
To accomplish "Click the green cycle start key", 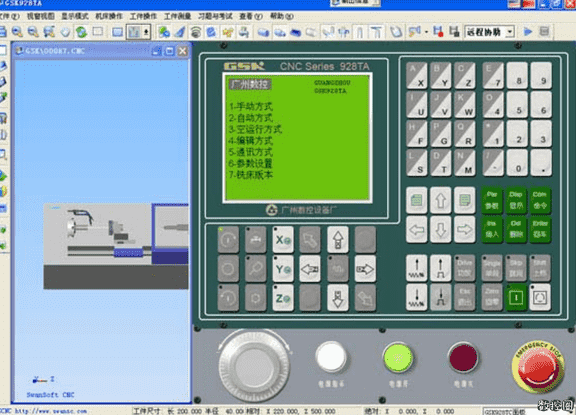I will pos(516,297).
